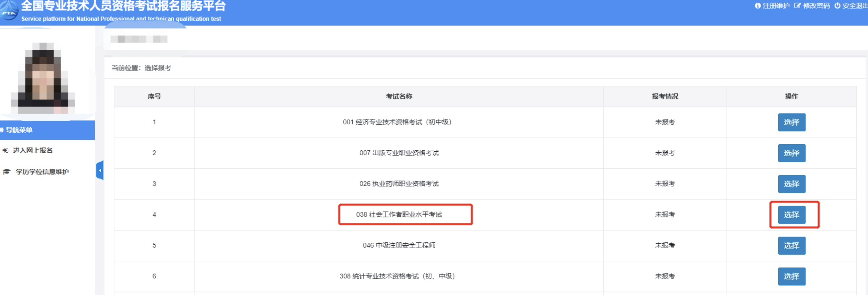Click the 修改密码 edit icon
Image resolution: width=868 pixels, height=295 pixels.
(797, 6)
